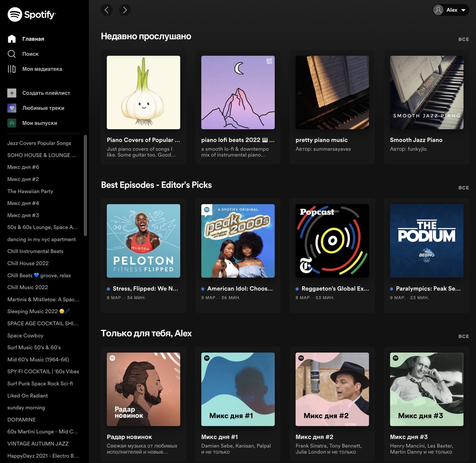The image size is (476, 463).
Task: Select Поиск in the sidebar
Action: [31, 54]
